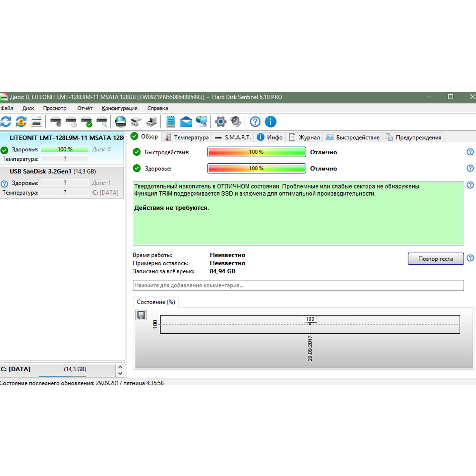Click the Здоровье 100% progress bar
This screenshot has height=476, width=476.
[257, 169]
